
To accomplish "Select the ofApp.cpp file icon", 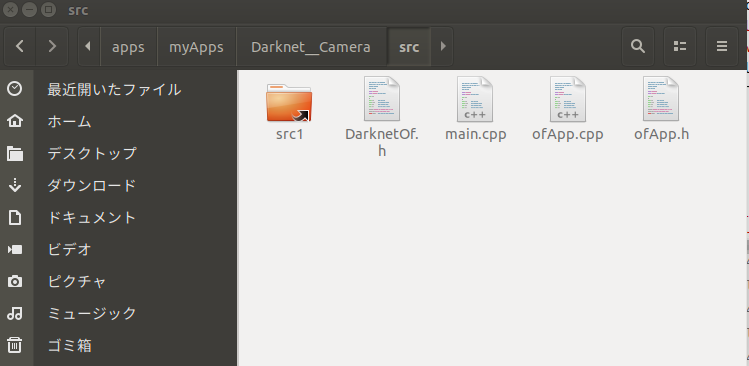I will click(x=568, y=98).
